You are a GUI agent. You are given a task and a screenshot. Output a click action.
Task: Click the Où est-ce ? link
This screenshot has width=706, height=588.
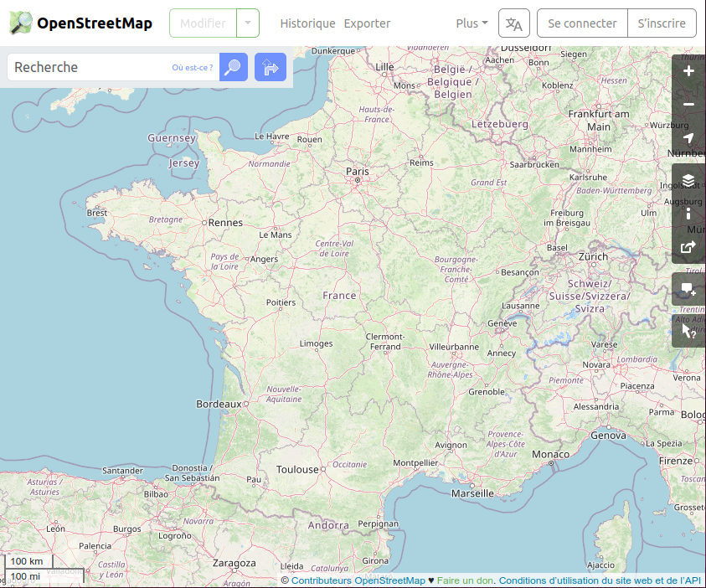pos(193,67)
